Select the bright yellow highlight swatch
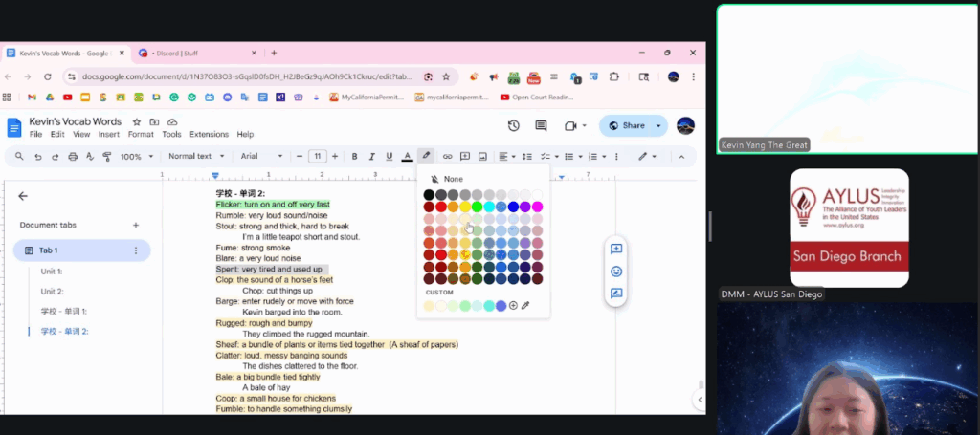The height and width of the screenshot is (435, 980). [465, 207]
